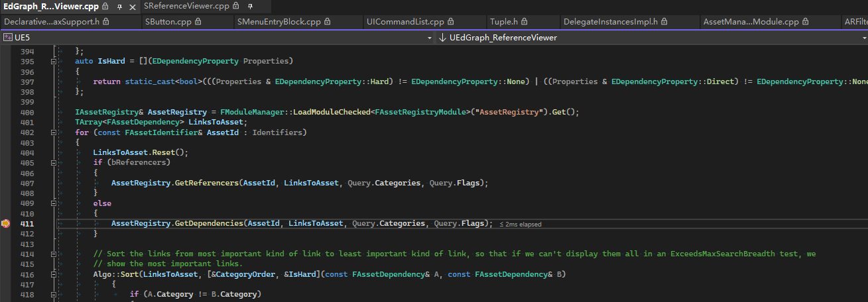The image size is (868, 302).
Task: Collapse the Algo::Sort block at line 416
Action: [x=53, y=275]
